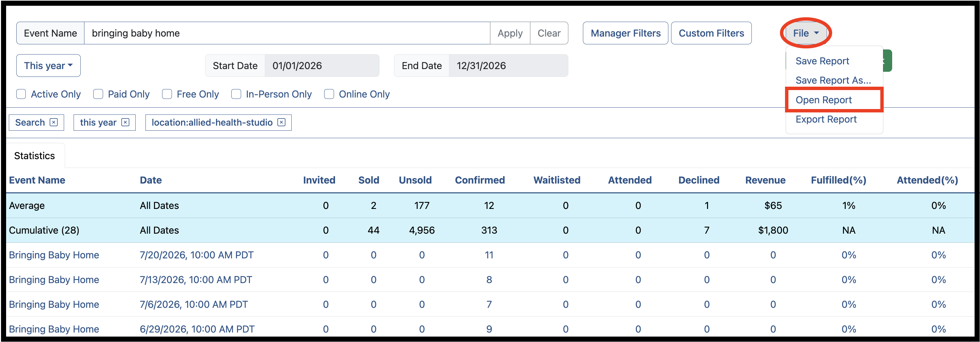The image size is (980, 342).
Task: Click the Cumulative (28) row label
Action: click(x=44, y=230)
